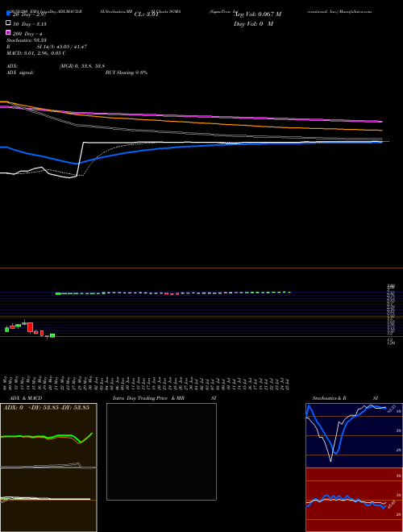403x532 pixels.
Task: Click the 'Avg Vol: 0.067 M' label
Action: click(257, 15)
